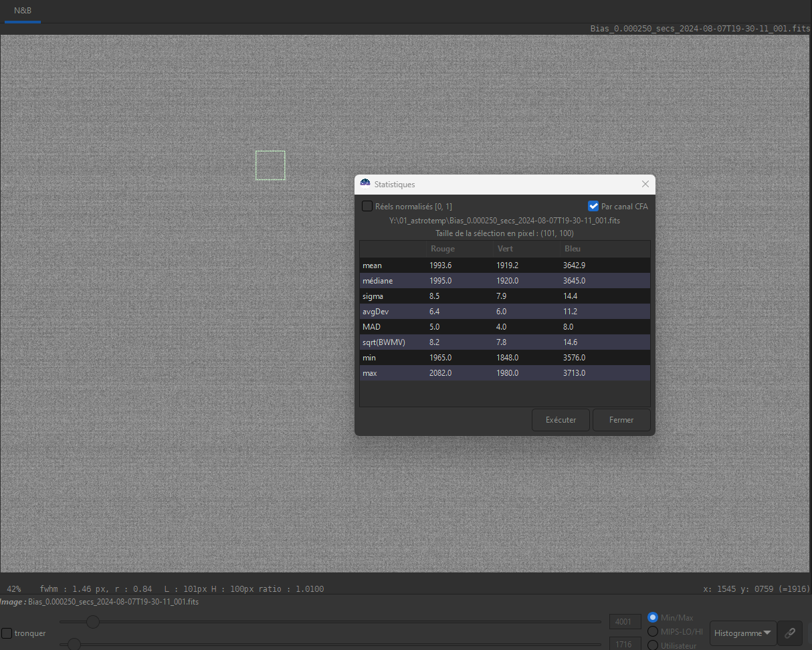Click the Vert médiane value 1920.0
The width and height of the screenshot is (812, 650).
[507, 281]
